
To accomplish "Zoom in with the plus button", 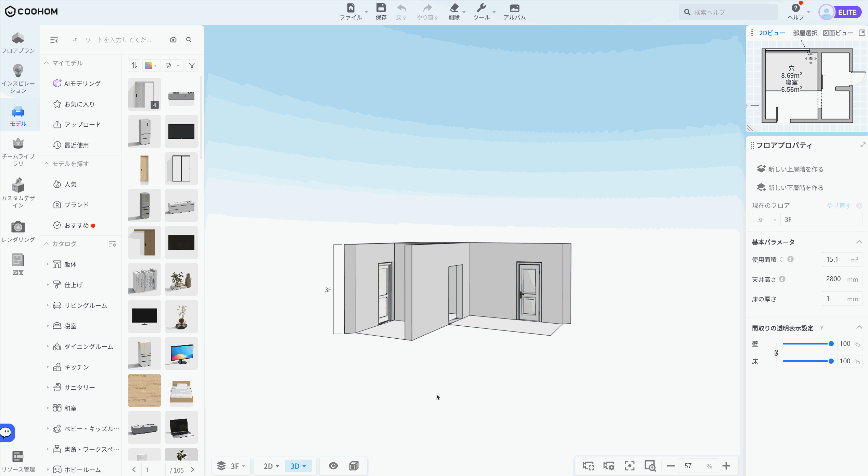I will tap(726, 466).
